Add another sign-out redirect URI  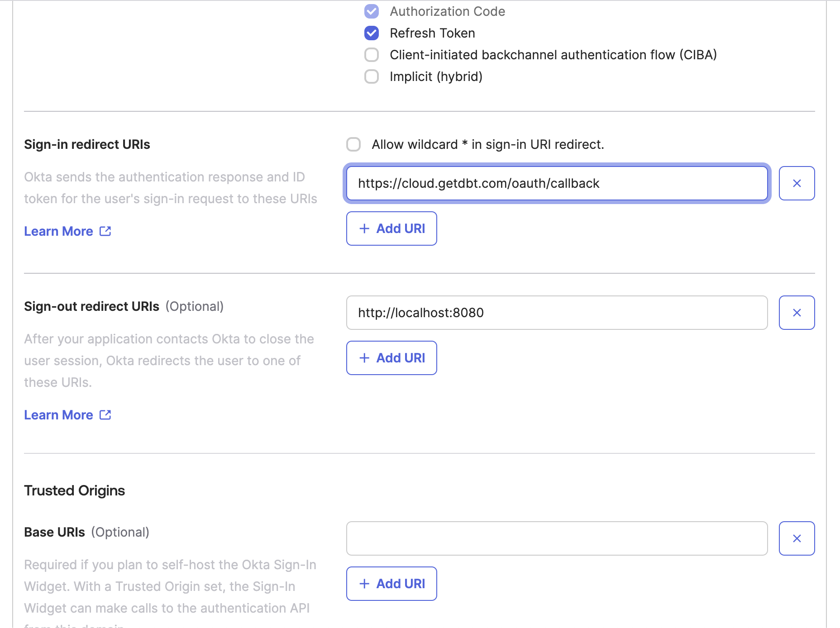point(391,357)
